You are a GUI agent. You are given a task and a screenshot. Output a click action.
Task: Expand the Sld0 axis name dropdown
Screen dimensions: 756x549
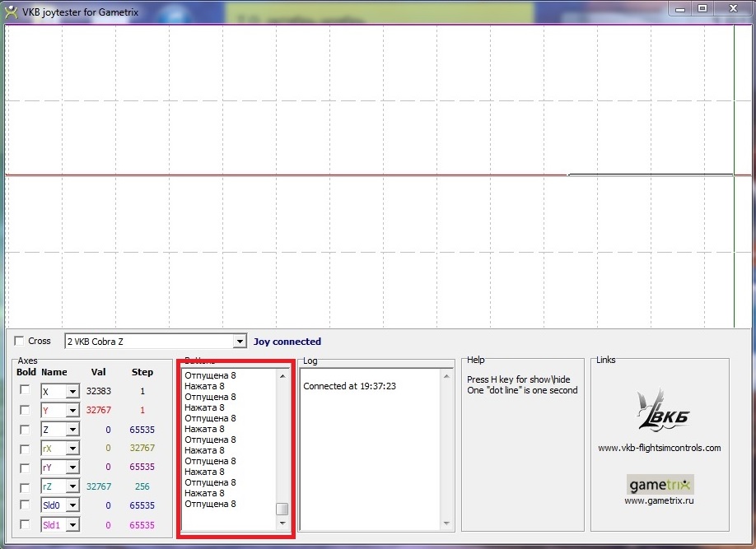72,505
